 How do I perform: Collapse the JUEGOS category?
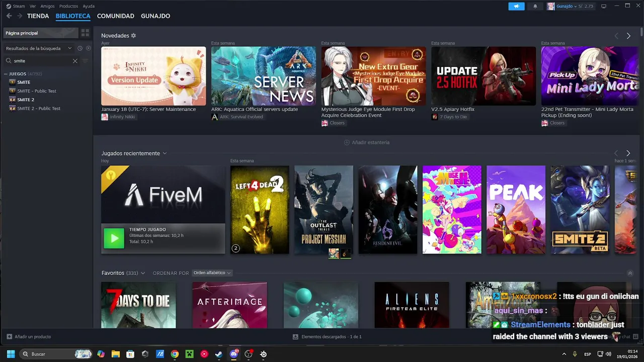pos(6,74)
